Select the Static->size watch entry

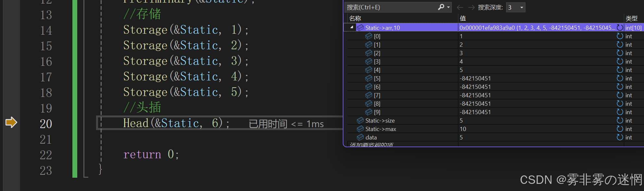380,120
